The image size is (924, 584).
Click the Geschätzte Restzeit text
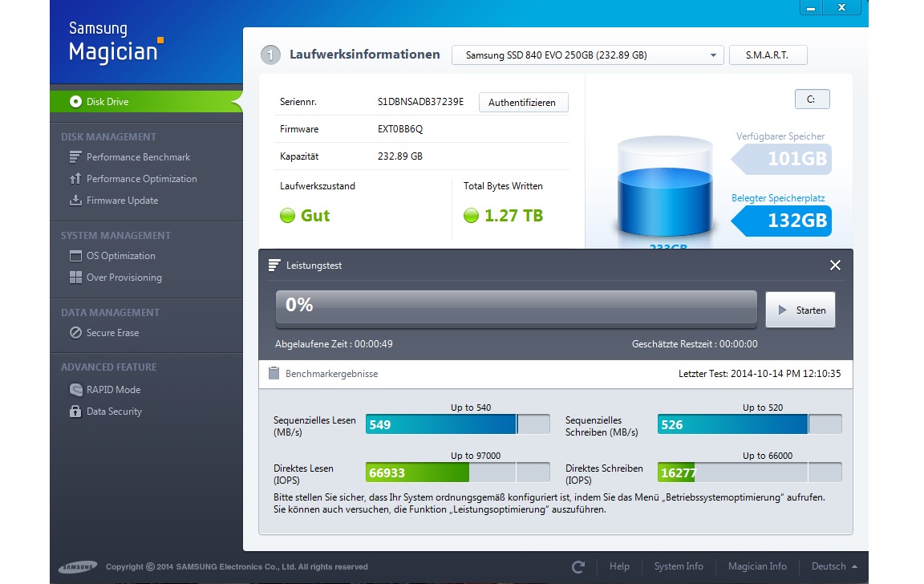coord(695,344)
